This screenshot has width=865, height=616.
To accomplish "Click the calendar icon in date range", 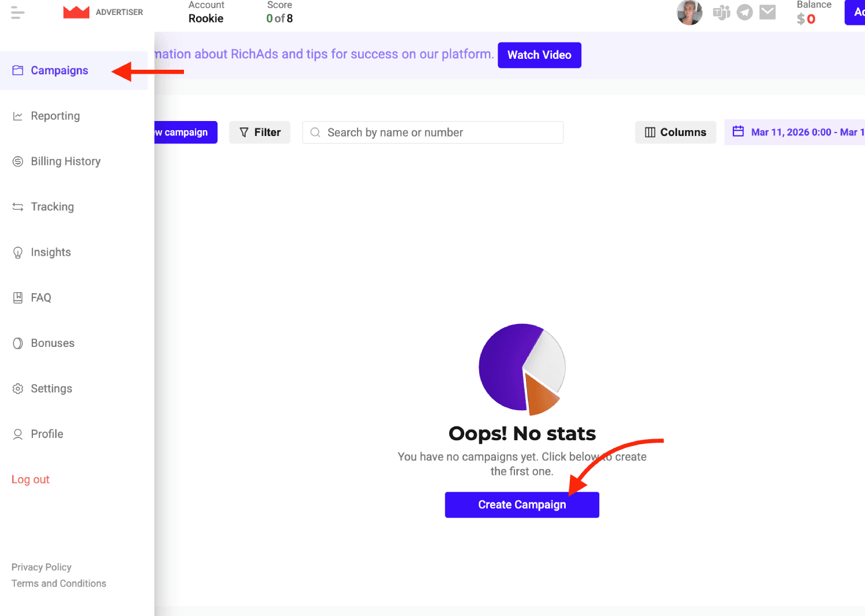I will coord(738,132).
